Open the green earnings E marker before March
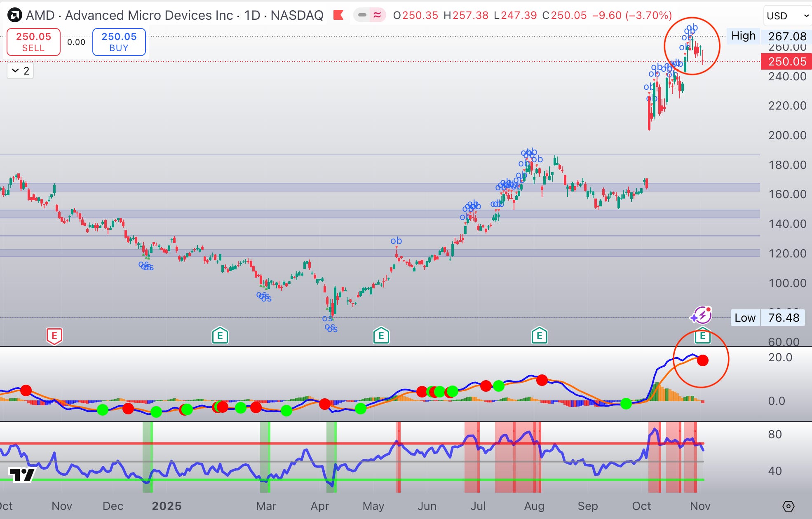 pyautogui.click(x=220, y=336)
